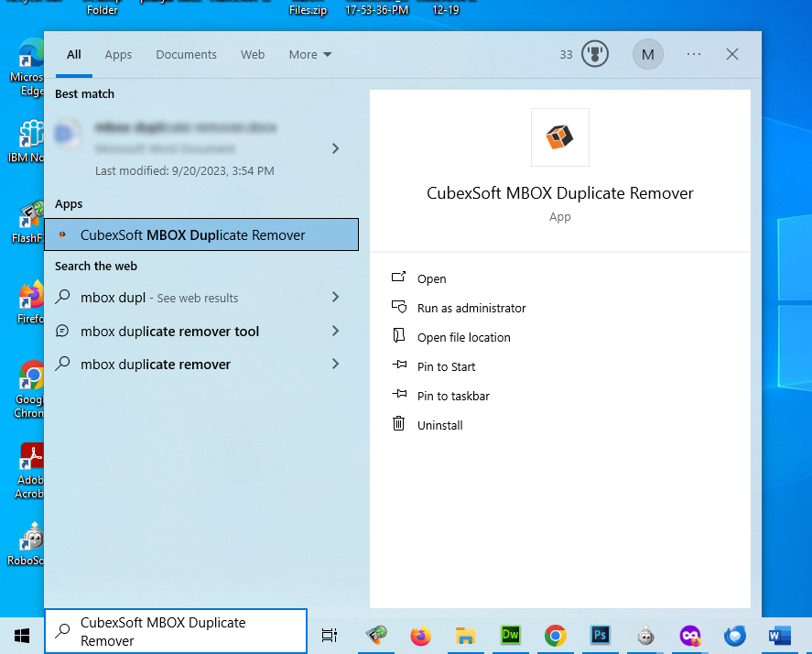Expand 'mbox duplicate remover tool' web suggestion arrow

point(335,331)
